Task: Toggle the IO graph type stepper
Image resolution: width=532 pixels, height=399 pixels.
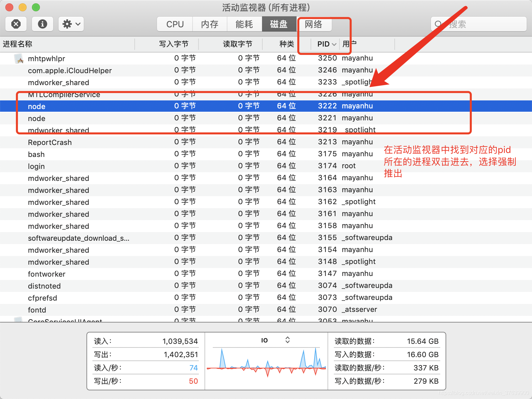Action: pos(288,340)
